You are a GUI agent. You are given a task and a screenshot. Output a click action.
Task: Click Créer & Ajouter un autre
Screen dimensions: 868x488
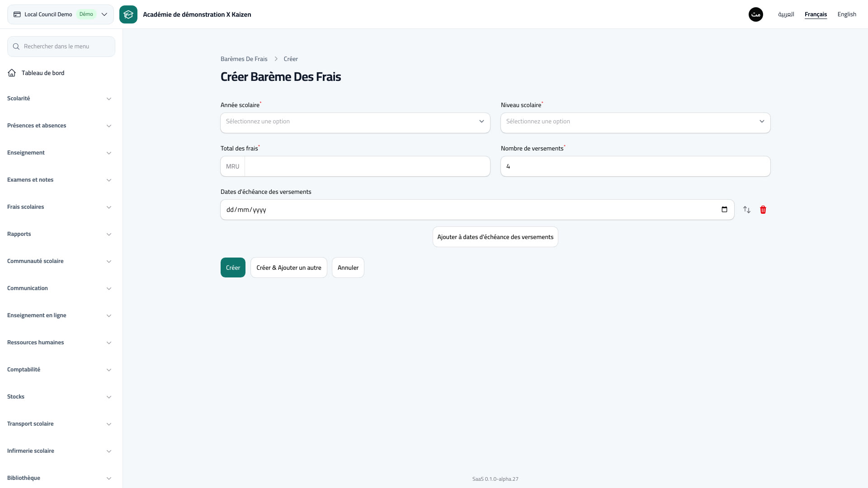click(289, 267)
